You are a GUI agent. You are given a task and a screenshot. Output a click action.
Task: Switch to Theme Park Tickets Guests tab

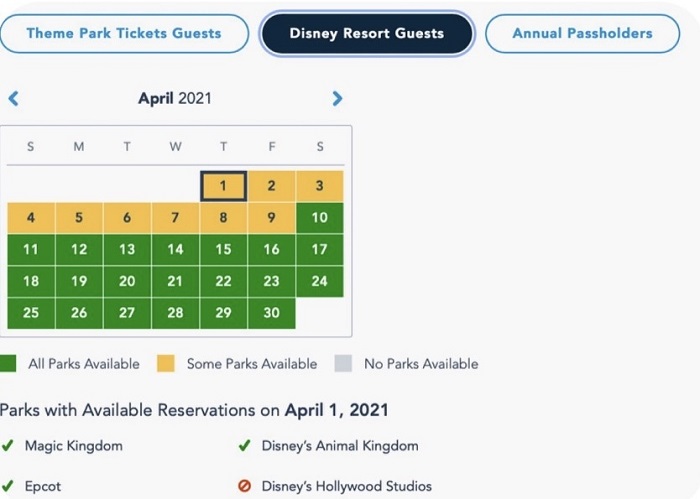(x=124, y=33)
